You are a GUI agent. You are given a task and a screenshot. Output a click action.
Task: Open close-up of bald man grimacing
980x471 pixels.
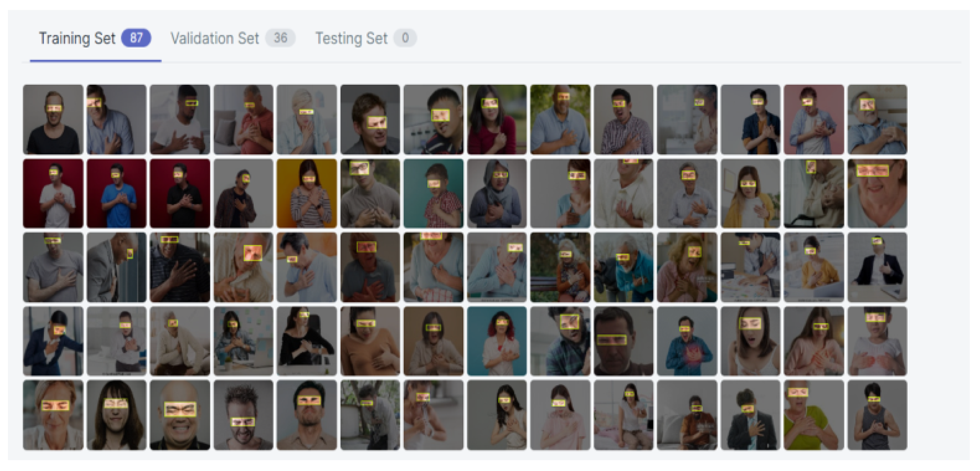pyautogui.click(x=180, y=415)
